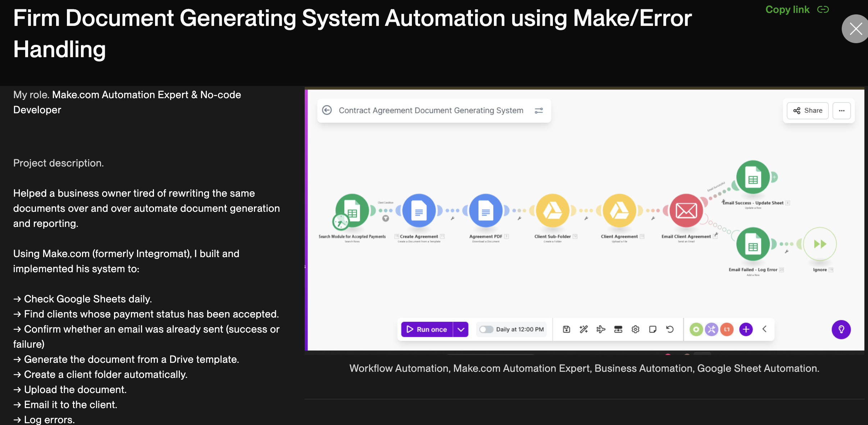Open the green Flow Control tools icon
Image resolution: width=868 pixels, height=425 pixels.
click(x=696, y=329)
